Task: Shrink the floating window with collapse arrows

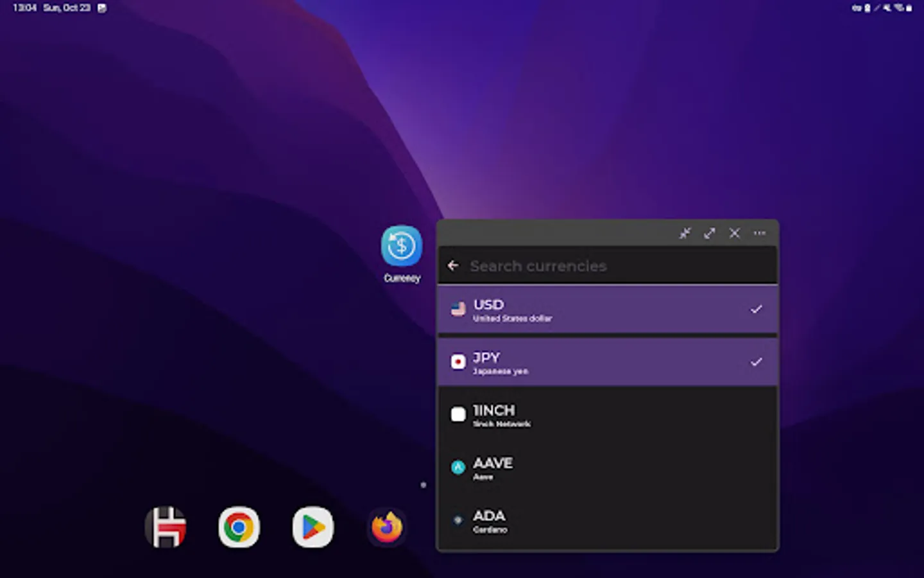Action: (x=685, y=233)
